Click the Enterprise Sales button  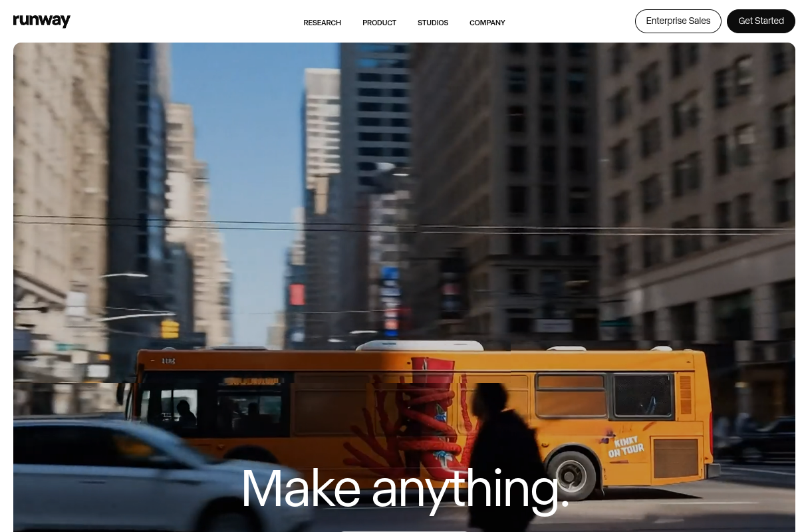pos(678,21)
